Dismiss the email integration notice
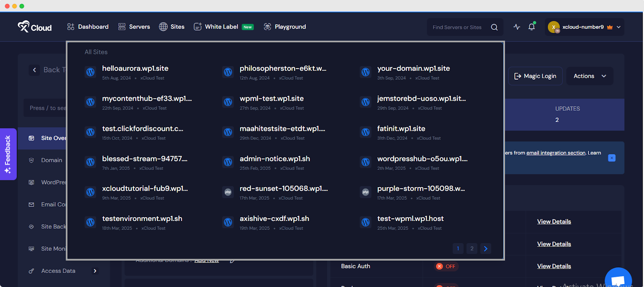The width and height of the screenshot is (644, 287). 611,158
